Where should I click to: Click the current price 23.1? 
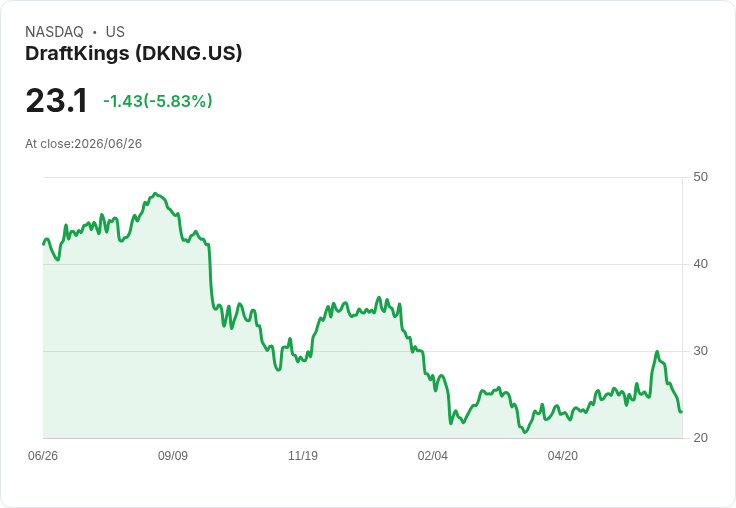[56, 100]
